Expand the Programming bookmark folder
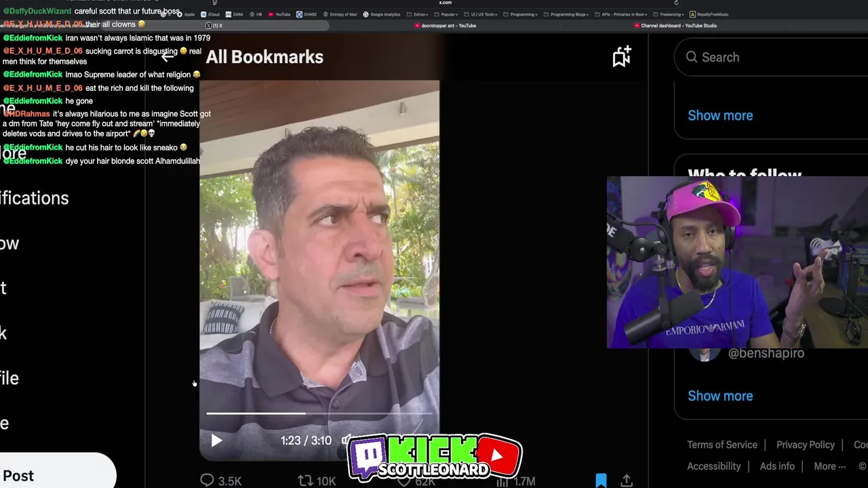868x488 pixels. (521, 14)
